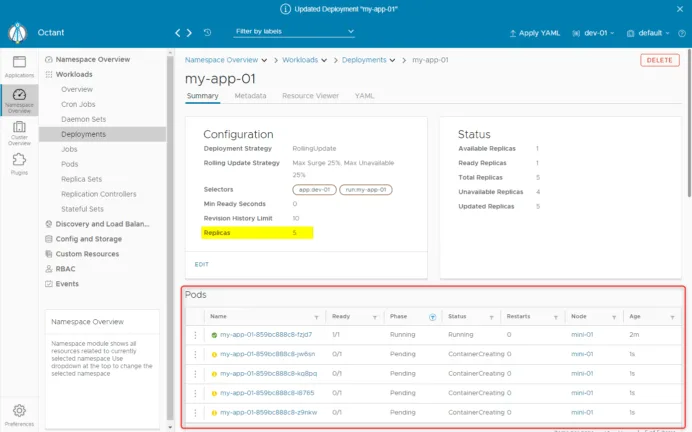
Task: Open Deployments in the sidebar
Action: point(102,134)
